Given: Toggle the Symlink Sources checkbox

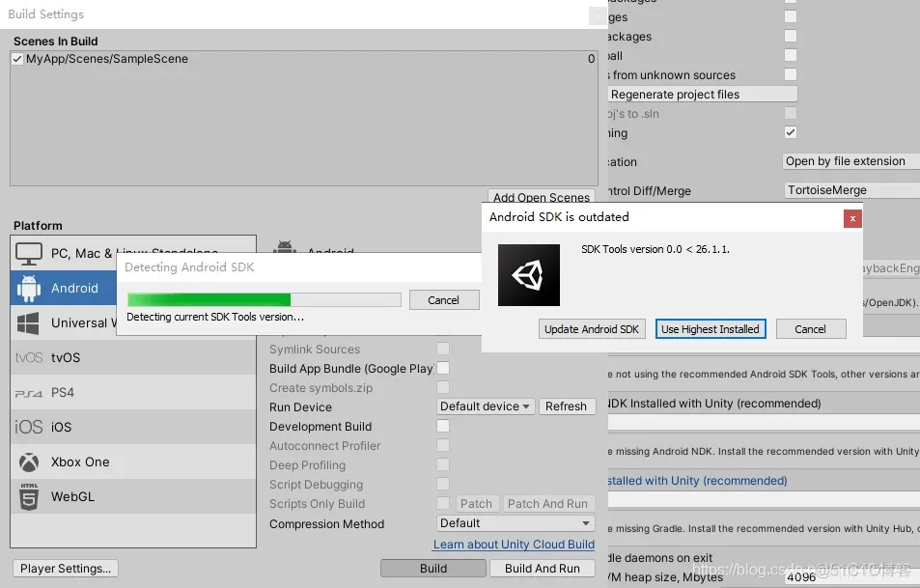Looking at the screenshot, I should tap(443, 349).
